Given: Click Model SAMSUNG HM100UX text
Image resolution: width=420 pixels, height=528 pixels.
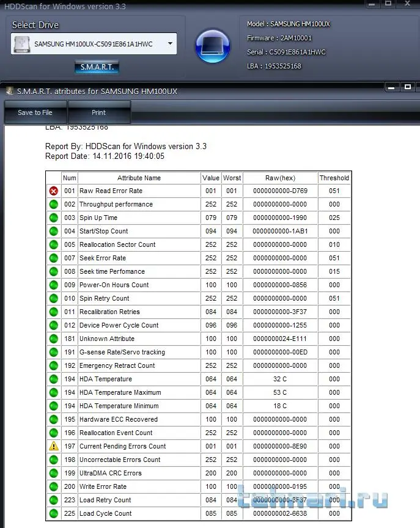Looking at the screenshot, I should coord(289,24).
